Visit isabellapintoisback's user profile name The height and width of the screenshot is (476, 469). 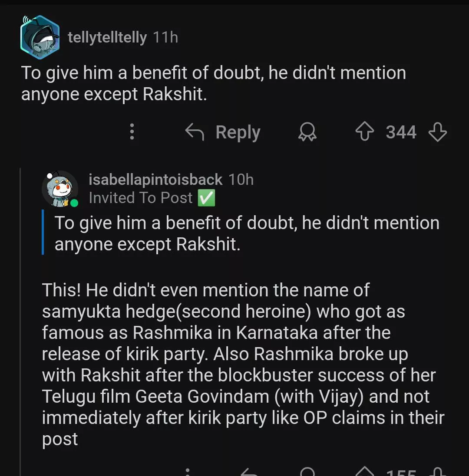pyautogui.click(x=155, y=179)
